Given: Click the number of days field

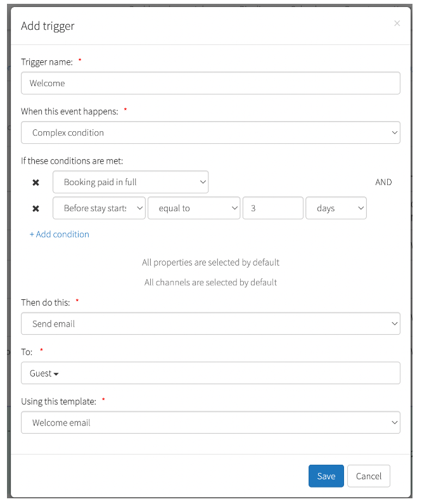Looking at the screenshot, I should [x=272, y=208].
